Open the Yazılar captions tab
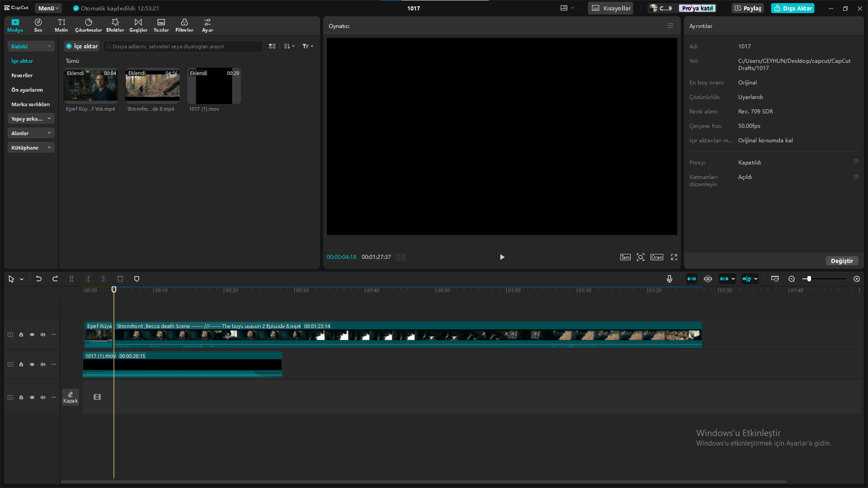 tap(161, 25)
